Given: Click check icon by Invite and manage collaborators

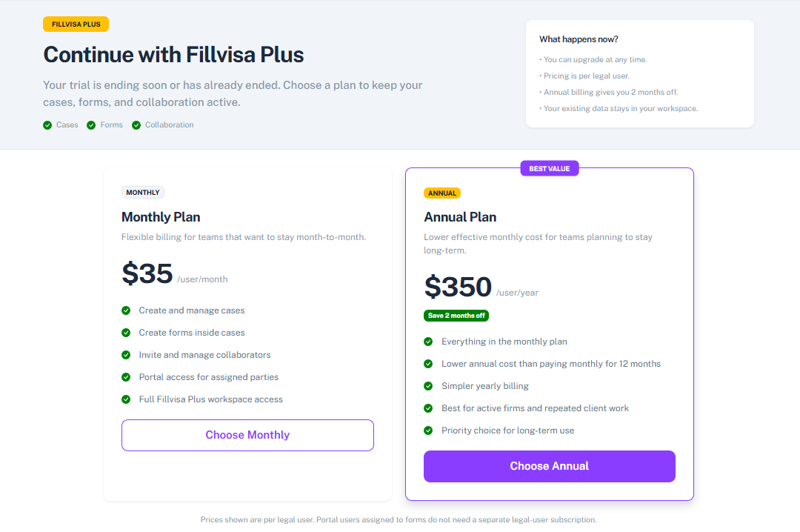Looking at the screenshot, I should tap(126, 355).
